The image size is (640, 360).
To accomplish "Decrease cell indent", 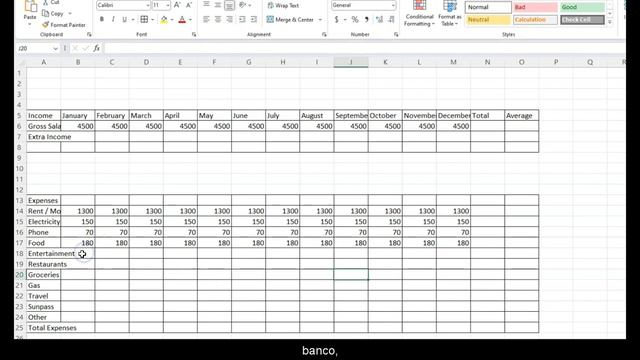I will click(x=242, y=19).
